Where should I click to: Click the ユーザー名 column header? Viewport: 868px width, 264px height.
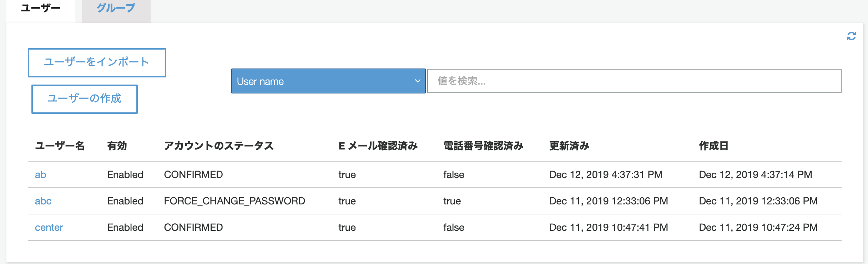point(60,146)
